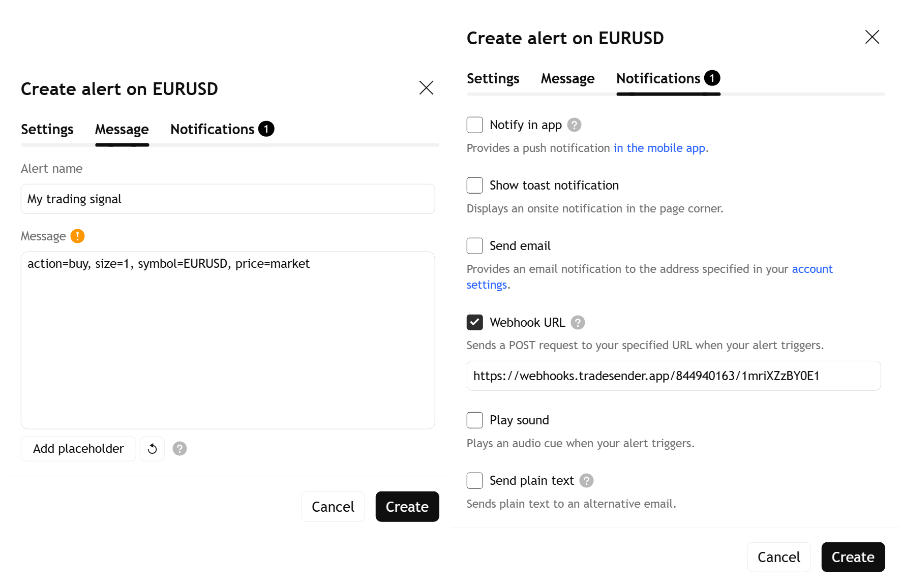Click the Add placeholder button
Image resolution: width=901 pixels, height=588 pixels.
tap(78, 448)
